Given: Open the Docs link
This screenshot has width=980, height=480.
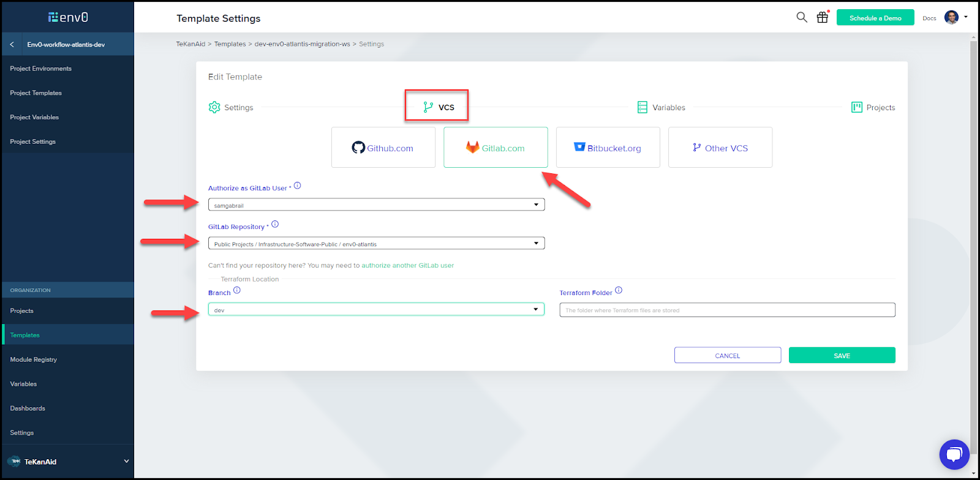Looking at the screenshot, I should pos(929,18).
